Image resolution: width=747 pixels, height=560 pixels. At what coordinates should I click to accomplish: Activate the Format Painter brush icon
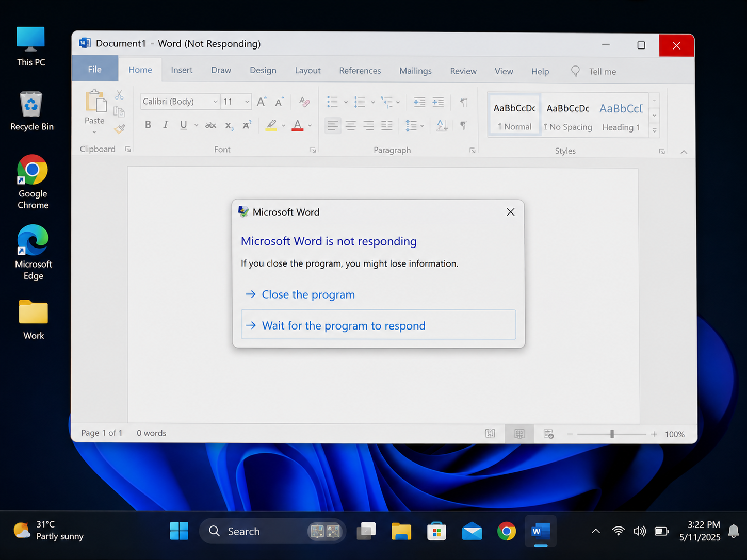120,128
